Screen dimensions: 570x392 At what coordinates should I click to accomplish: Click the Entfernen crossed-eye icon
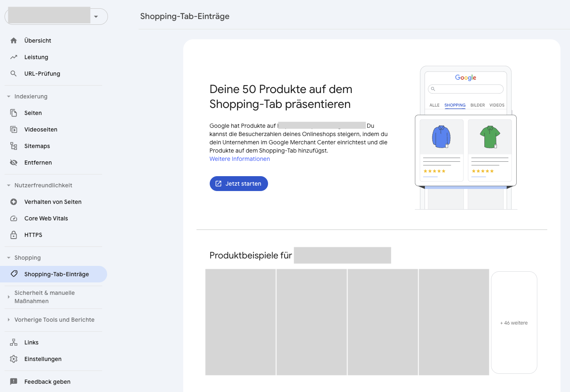[x=14, y=163]
